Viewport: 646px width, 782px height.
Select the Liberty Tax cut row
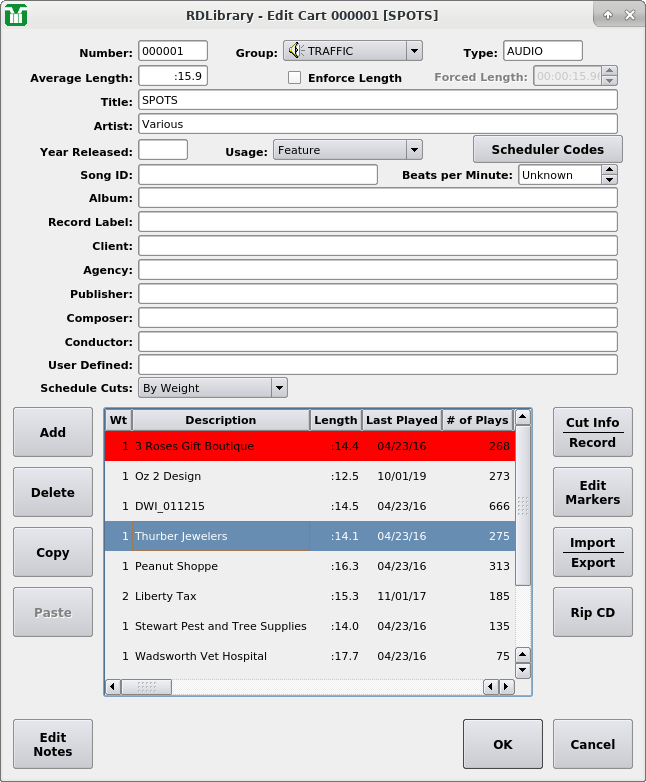click(310, 596)
